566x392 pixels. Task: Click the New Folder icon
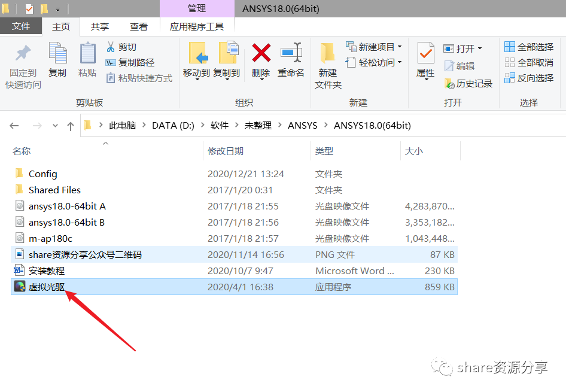328,53
